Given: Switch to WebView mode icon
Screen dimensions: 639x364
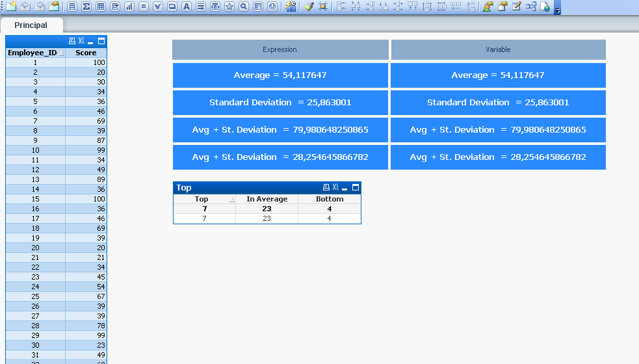Looking at the screenshot, I should [545, 6].
